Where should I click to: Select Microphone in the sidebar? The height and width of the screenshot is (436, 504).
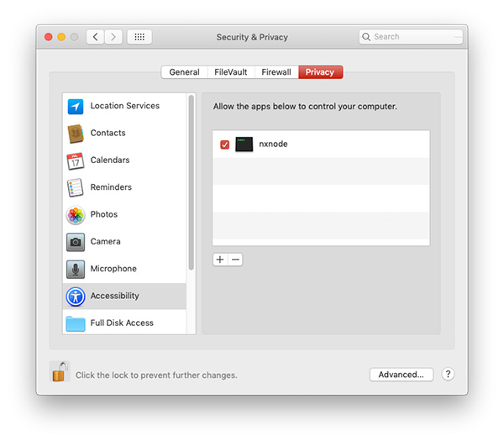(113, 269)
